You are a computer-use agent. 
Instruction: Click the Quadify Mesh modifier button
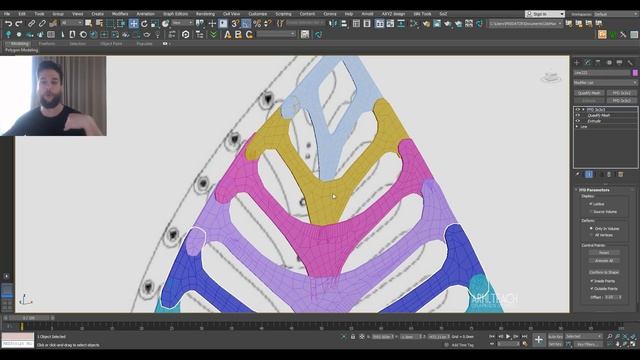coord(589,93)
